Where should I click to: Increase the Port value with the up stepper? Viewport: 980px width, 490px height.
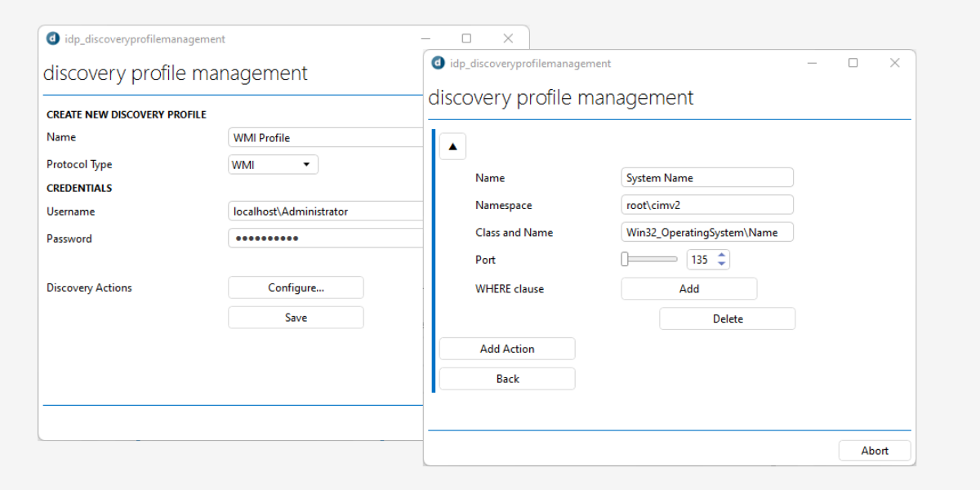point(720,255)
